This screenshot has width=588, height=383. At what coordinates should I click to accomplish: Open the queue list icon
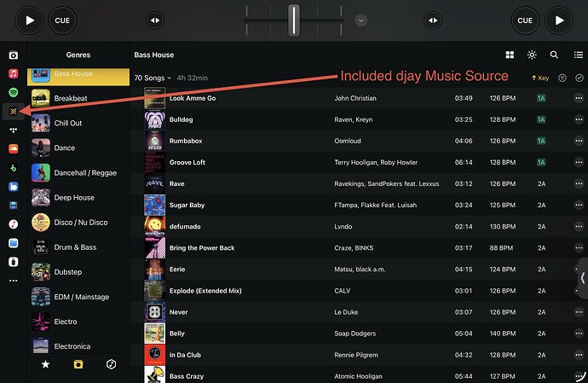pos(579,55)
